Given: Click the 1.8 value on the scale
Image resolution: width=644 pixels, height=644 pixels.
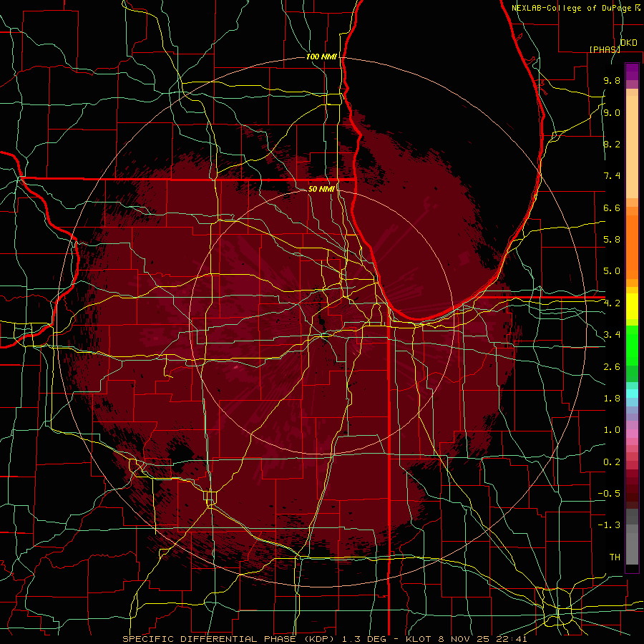Looking at the screenshot, I should (x=612, y=399).
